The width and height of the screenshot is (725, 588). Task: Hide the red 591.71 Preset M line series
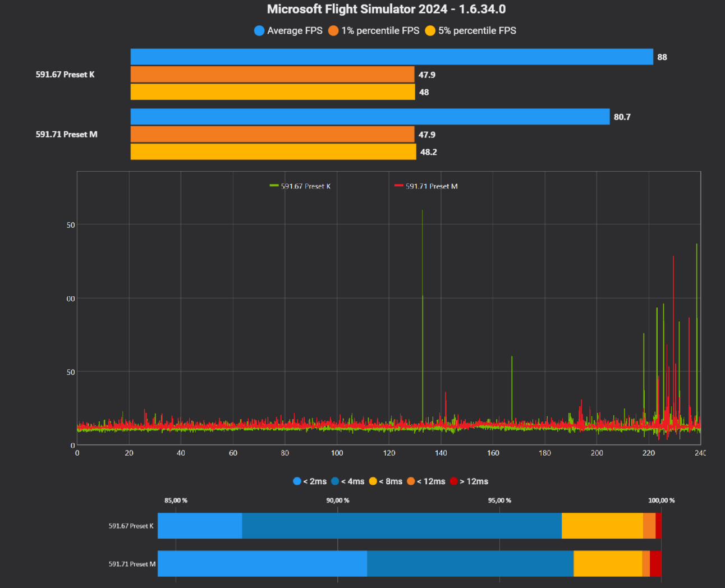coord(426,186)
